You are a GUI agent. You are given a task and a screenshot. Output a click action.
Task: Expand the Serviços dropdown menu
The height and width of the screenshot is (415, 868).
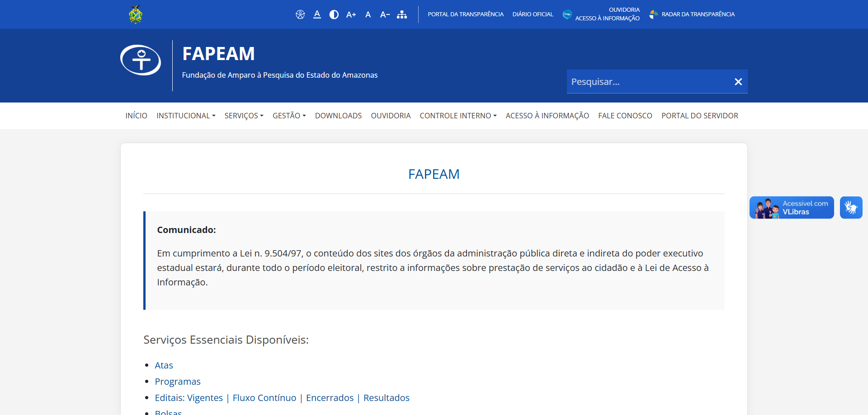coord(244,116)
